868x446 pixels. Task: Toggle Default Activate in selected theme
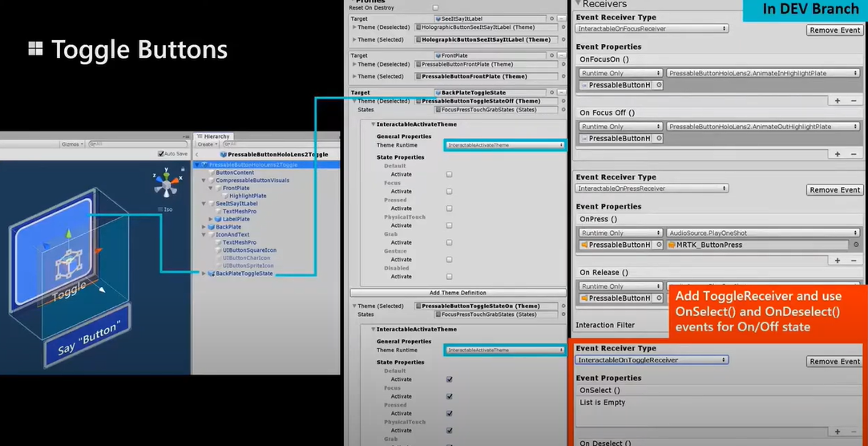click(449, 379)
